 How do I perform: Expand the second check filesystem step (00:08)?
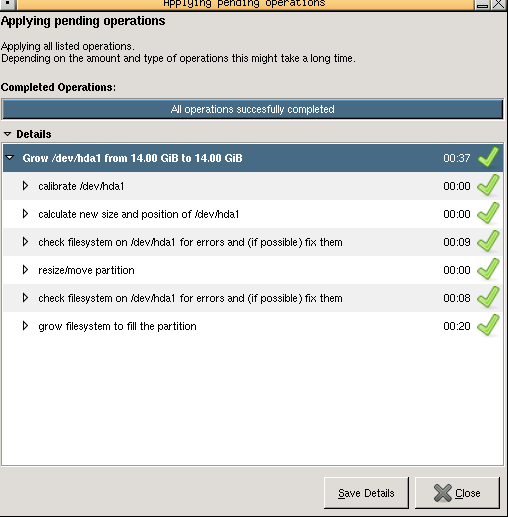(x=25, y=298)
